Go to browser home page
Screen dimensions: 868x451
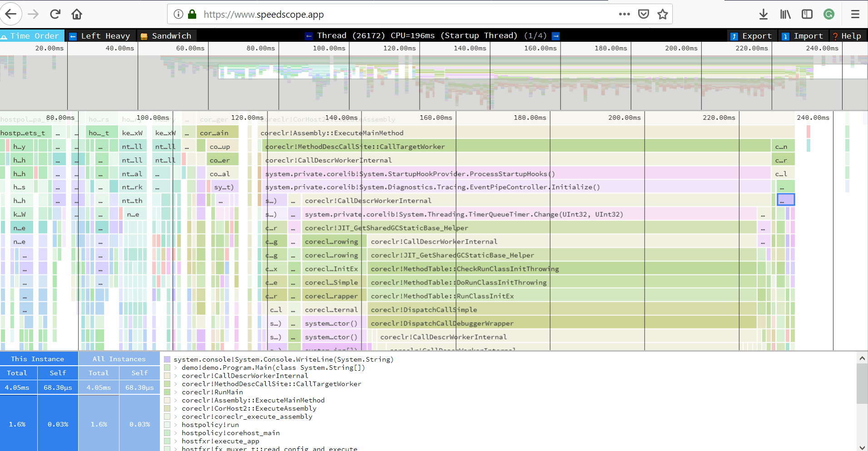(77, 14)
